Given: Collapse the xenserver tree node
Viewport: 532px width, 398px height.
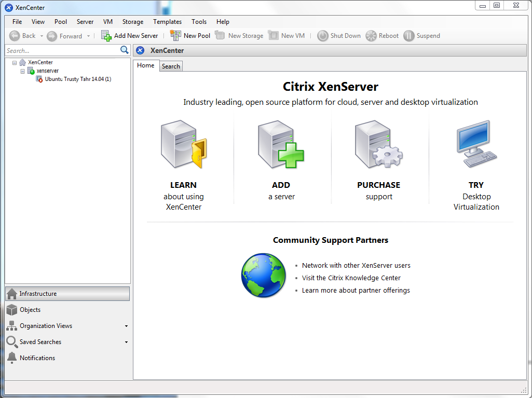Looking at the screenshot, I should coord(23,71).
